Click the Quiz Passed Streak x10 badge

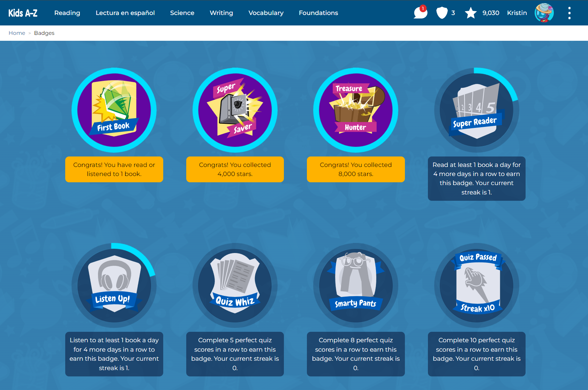[x=477, y=285]
